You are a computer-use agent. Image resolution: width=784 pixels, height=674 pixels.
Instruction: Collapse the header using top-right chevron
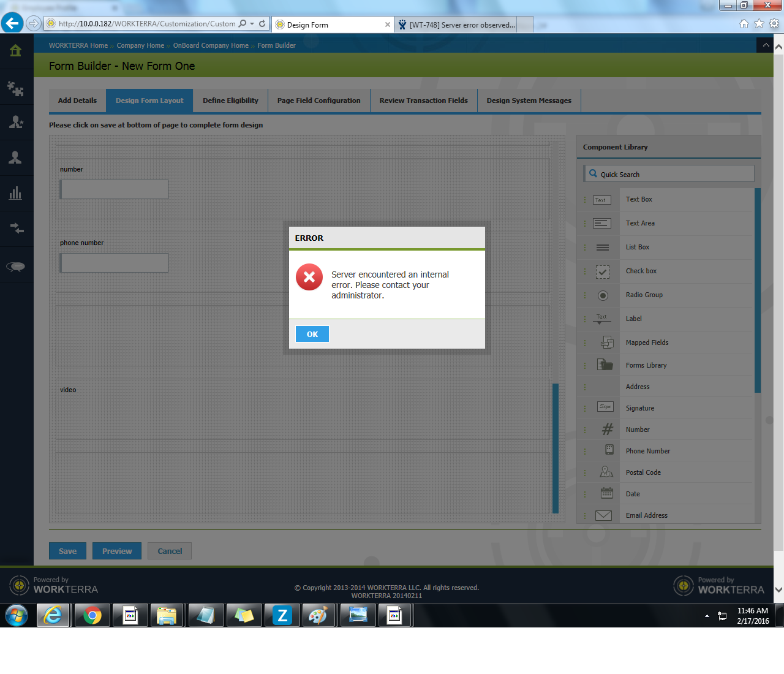(x=766, y=45)
